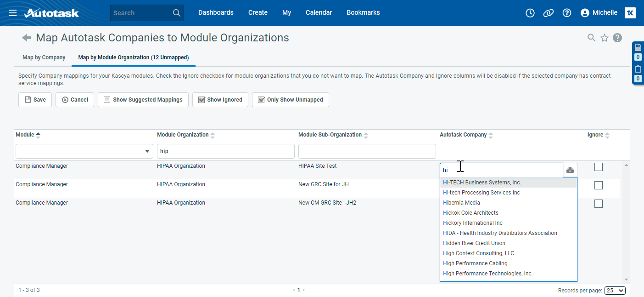The height and width of the screenshot is (297, 644).
Task: Choose High Performance Cabling option
Action: coord(509,263)
